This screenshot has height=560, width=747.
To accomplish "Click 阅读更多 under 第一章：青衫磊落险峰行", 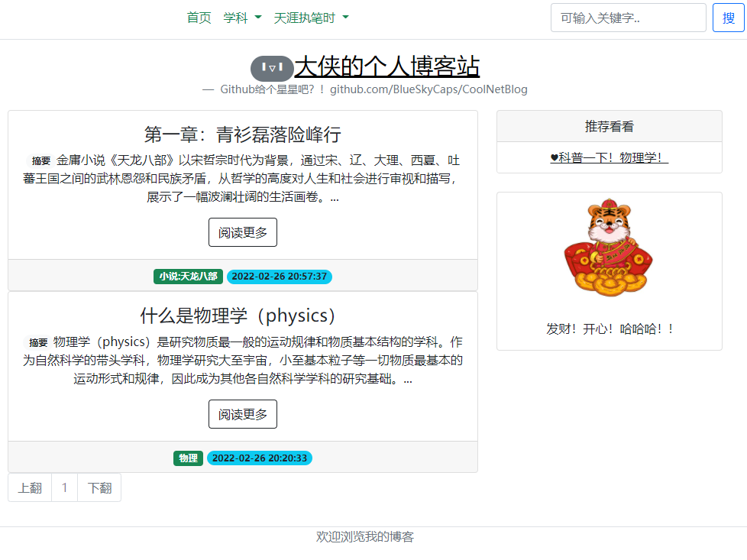I will pyautogui.click(x=242, y=231).
